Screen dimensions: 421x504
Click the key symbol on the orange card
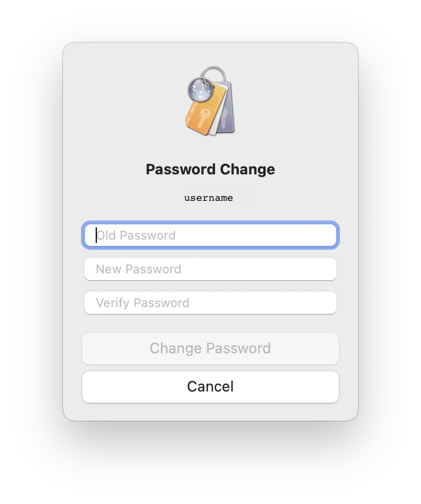coord(203,118)
